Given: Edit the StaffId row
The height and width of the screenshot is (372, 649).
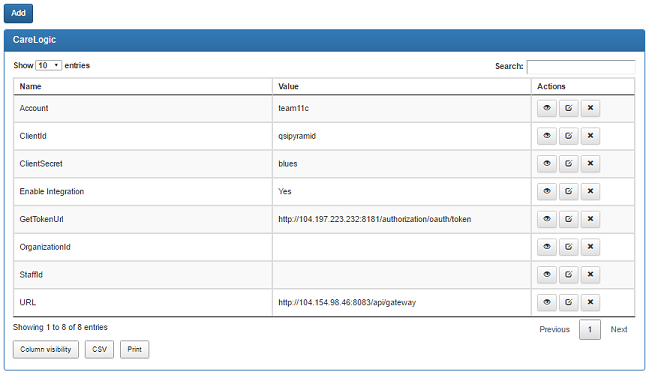Looking at the screenshot, I should [569, 274].
